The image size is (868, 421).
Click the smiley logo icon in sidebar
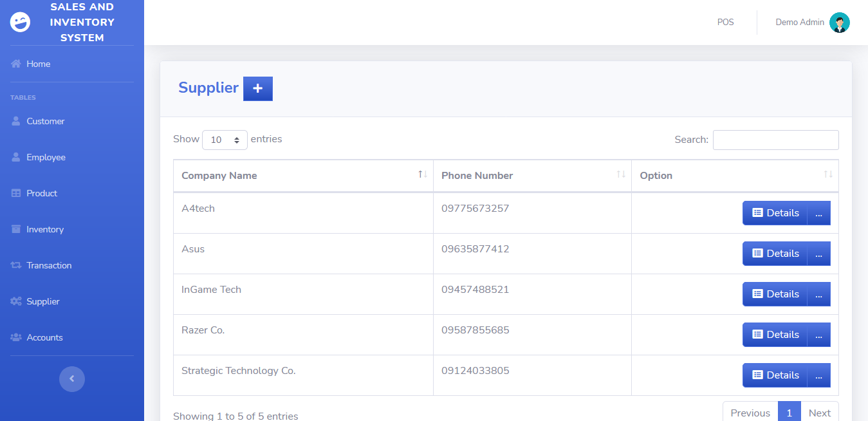tap(20, 23)
